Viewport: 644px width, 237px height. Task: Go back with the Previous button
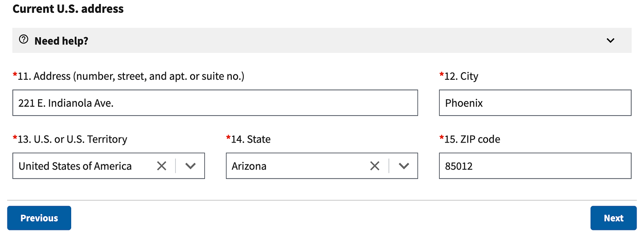point(39,218)
